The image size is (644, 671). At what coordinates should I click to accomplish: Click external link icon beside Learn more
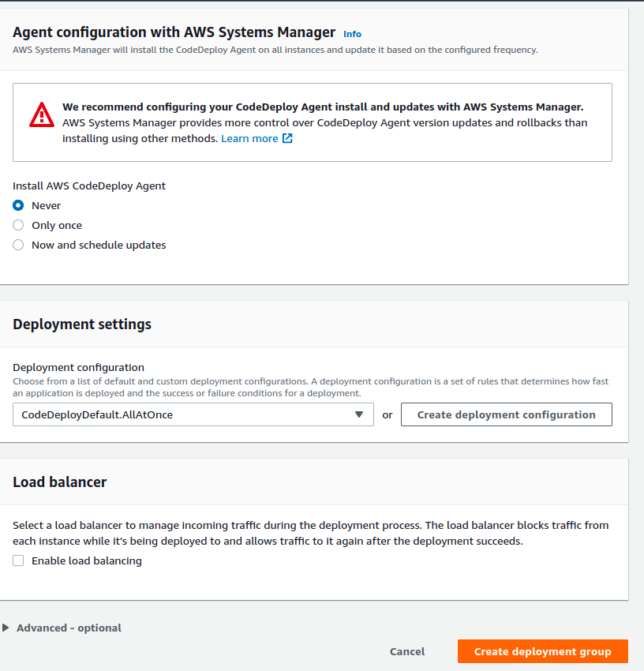pos(287,139)
